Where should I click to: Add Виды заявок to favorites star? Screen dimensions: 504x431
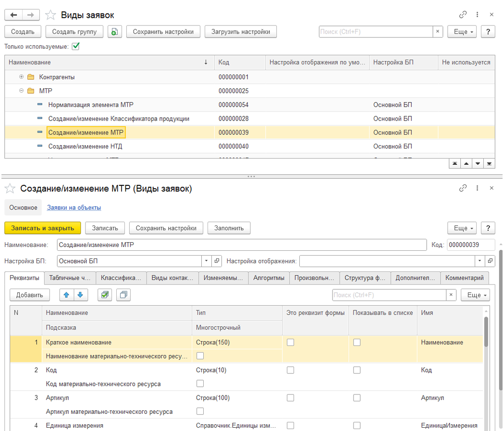50,15
